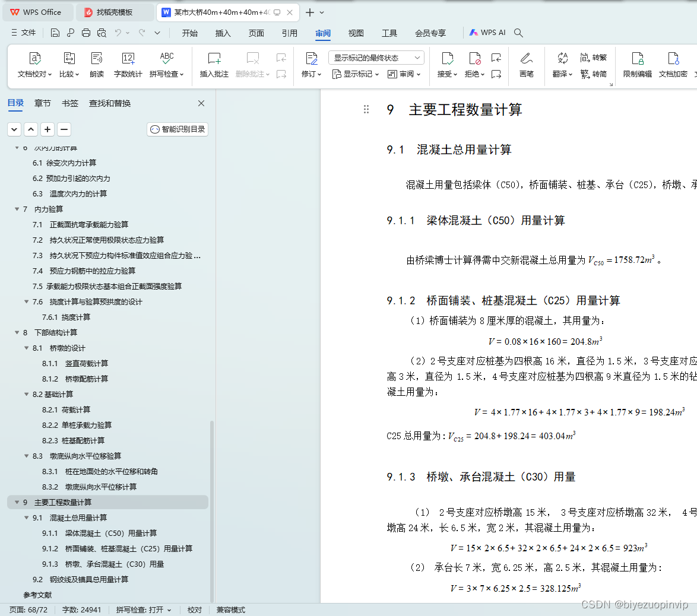Viewport: 697px width, 616px height.
Task: Switch to 书签 navigation tab
Action: tap(70, 103)
